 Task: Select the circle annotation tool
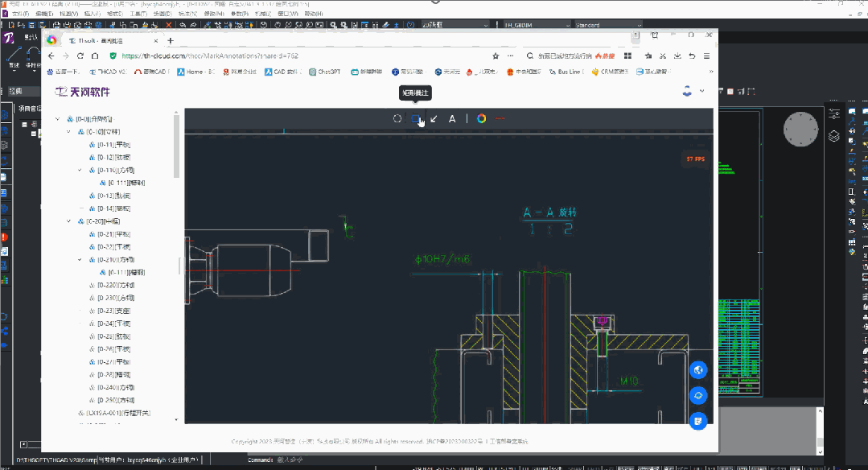pyautogui.click(x=397, y=119)
